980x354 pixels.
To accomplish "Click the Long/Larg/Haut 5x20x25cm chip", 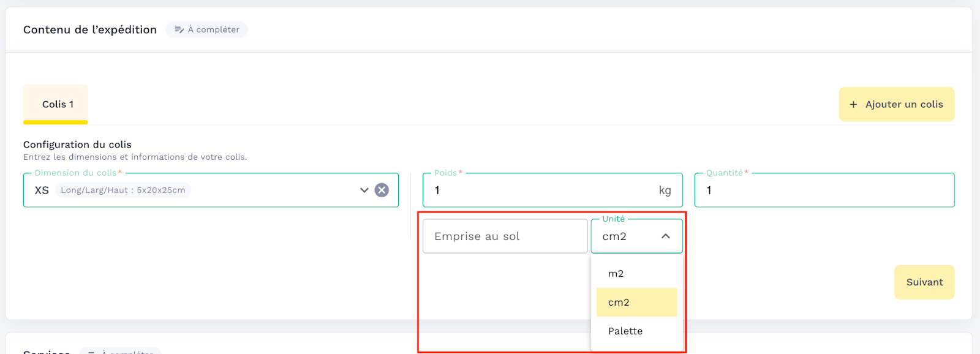I will point(123,190).
